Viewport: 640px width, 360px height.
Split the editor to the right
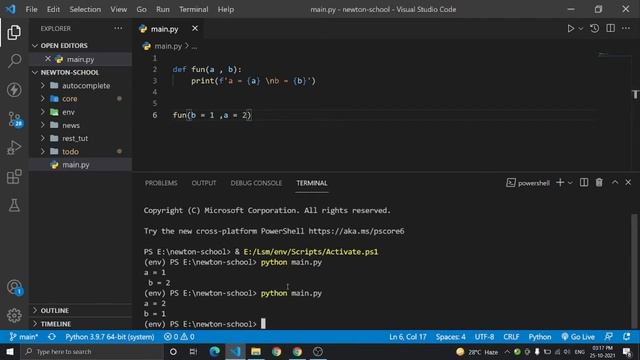[610, 28]
